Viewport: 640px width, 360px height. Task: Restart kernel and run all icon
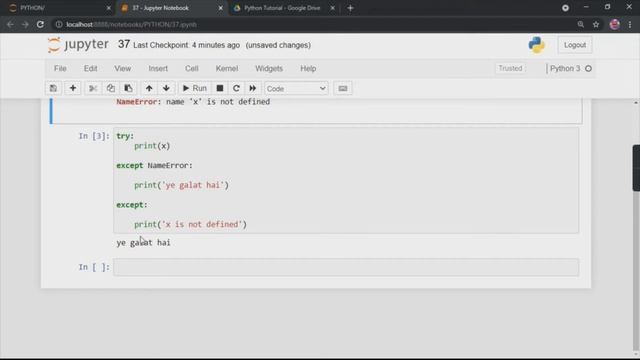(x=253, y=88)
